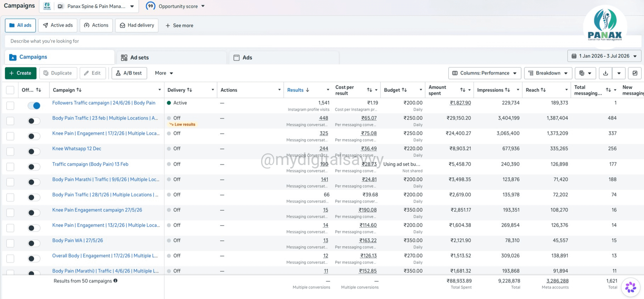The width and height of the screenshot is (644, 299).
Task: Open the Knee Whatsapp 12 Dec campaign link
Action: [76, 149]
